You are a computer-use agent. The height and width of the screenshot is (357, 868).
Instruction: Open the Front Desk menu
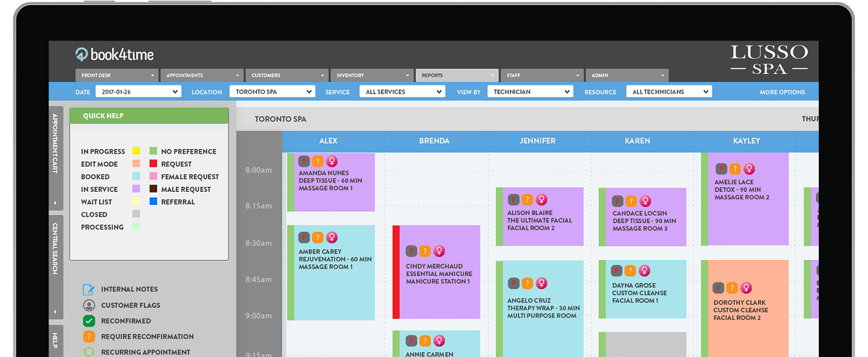pos(116,75)
